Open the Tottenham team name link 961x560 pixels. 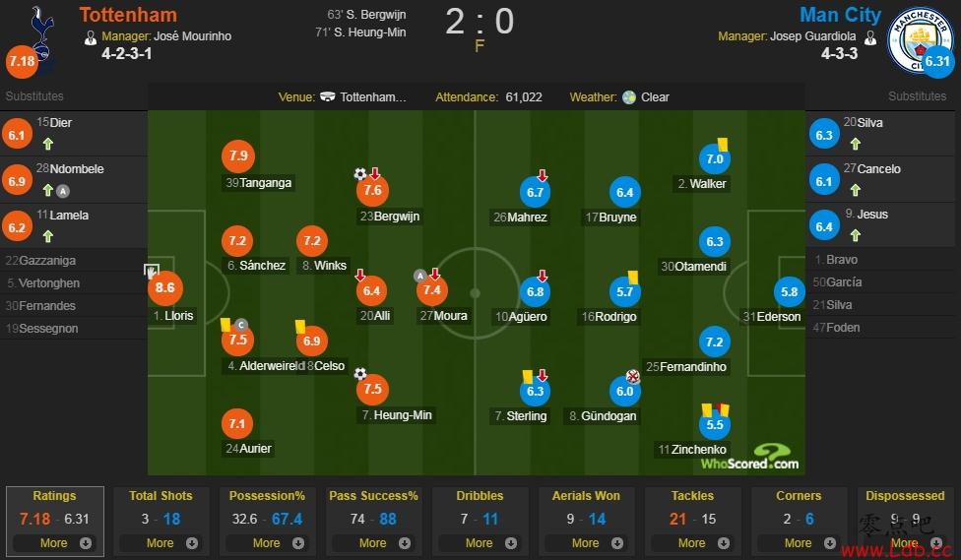pyautogui.click(x=128, y=15)
